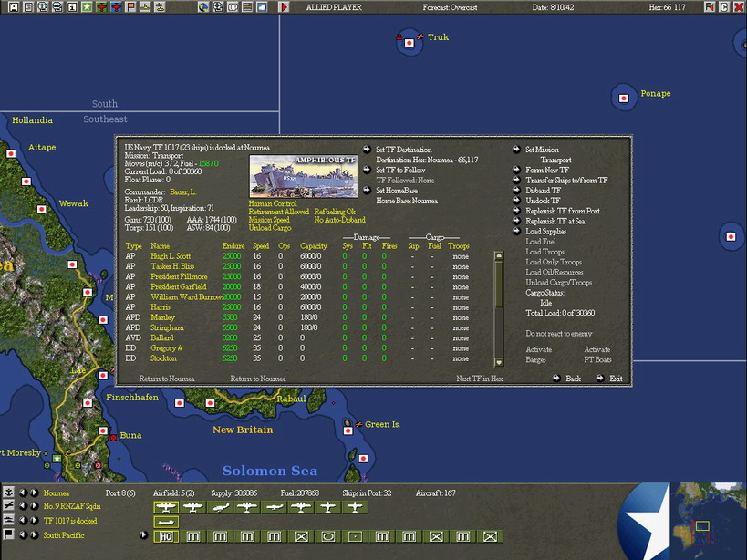Screen dimensions: 747x560
Task: Click the Back button
Action: [573, 379]
